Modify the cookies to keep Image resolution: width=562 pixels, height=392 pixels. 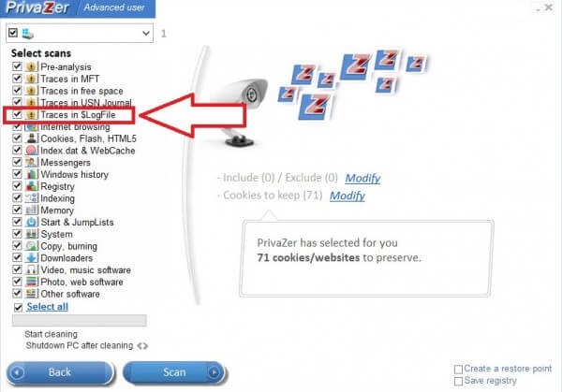347,196
